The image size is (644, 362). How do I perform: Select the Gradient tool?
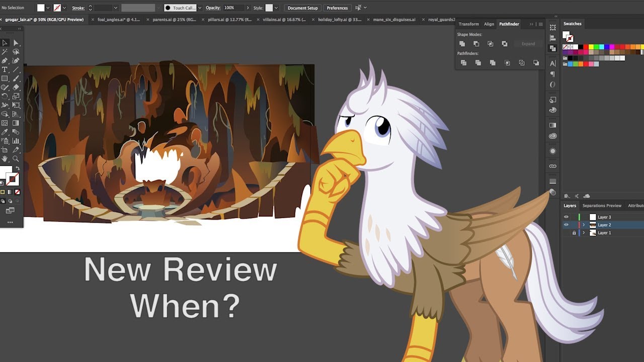[16, 123]
